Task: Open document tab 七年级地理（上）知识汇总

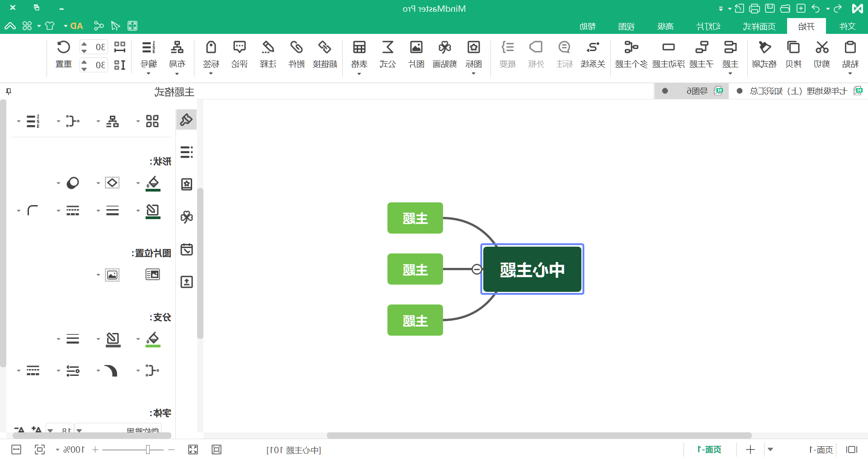Action: (x=798, y=91)
